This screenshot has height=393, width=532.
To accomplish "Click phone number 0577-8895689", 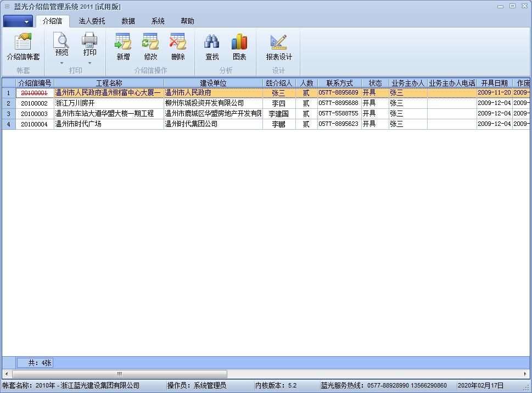I will point(338,92).
